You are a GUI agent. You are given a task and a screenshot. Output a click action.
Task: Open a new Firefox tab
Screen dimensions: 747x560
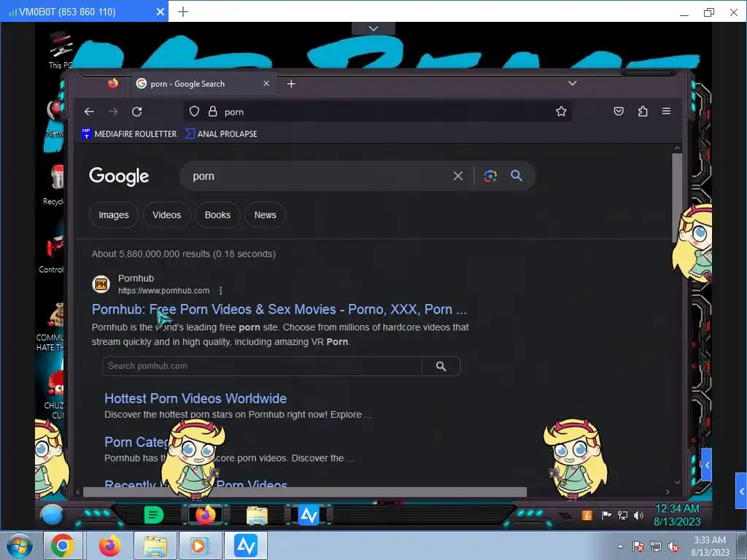291,84
